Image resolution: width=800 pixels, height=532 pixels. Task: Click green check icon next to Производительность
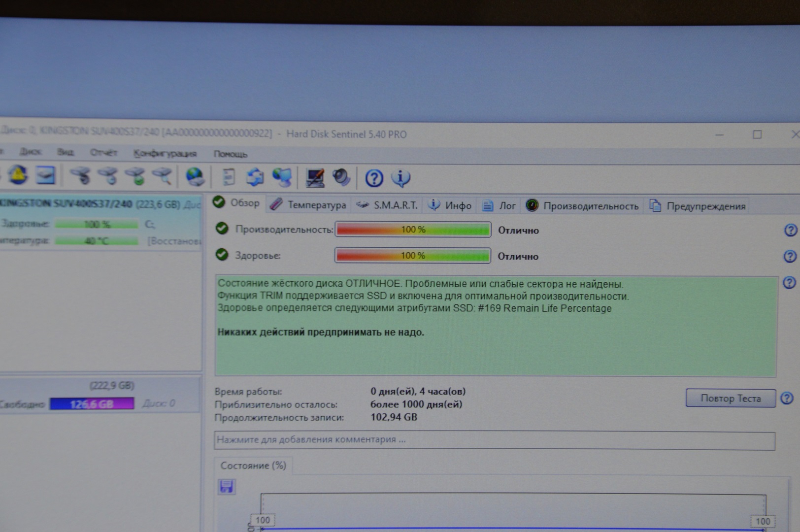(222, 228)
